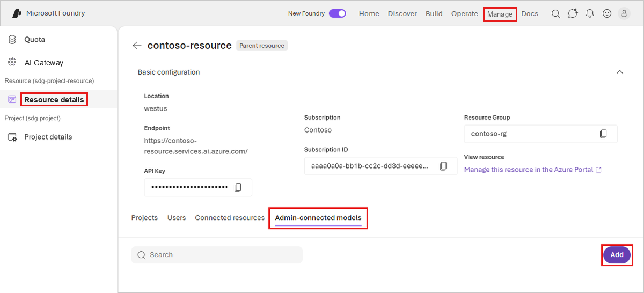Click the API Key masked field
This screenshot has width=644, height=293.
pyautogui.click(x=198, y=187)
